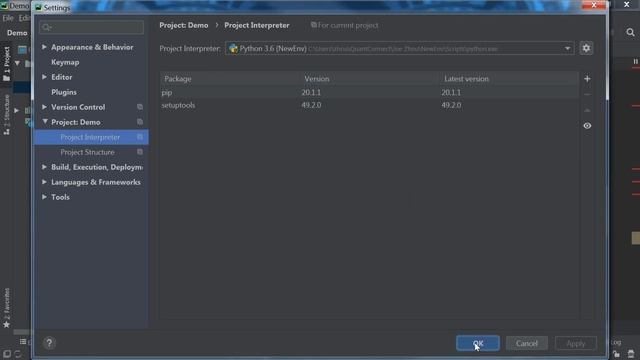Click the Version column header

pos(317,79)
